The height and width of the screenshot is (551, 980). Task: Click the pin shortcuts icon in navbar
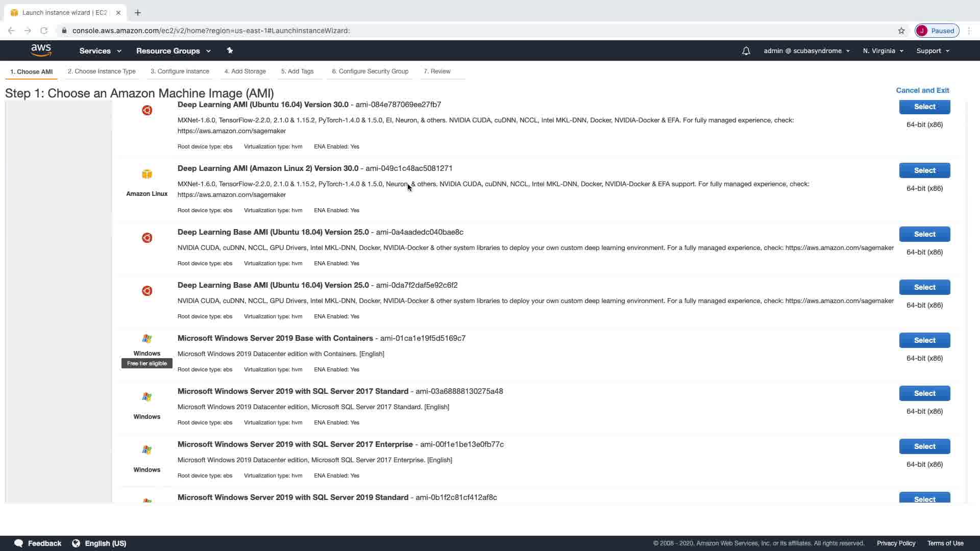[x=230, y=51]
